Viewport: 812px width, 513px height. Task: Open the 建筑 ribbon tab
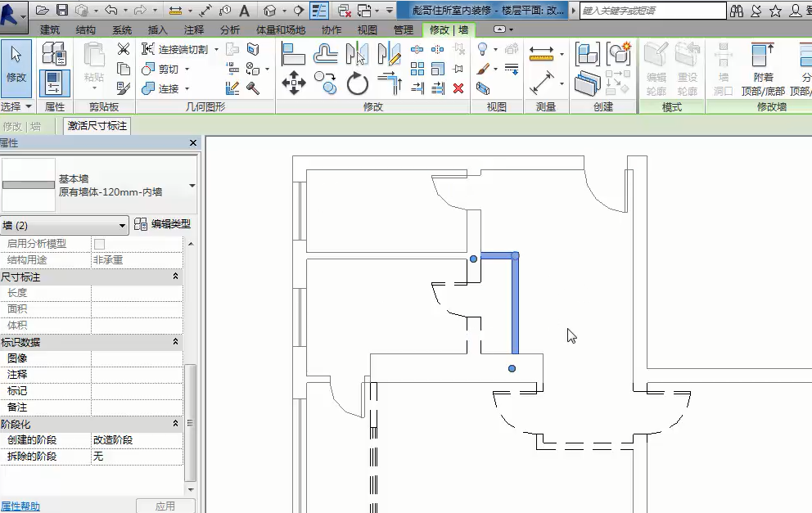click(50, 29)
